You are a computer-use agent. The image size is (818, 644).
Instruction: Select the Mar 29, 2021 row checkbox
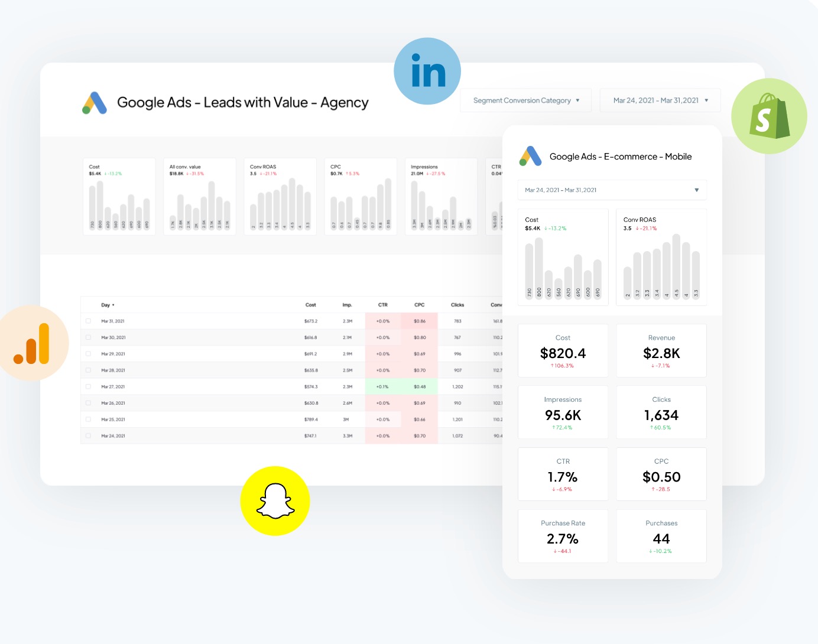[x=88, y=354]
